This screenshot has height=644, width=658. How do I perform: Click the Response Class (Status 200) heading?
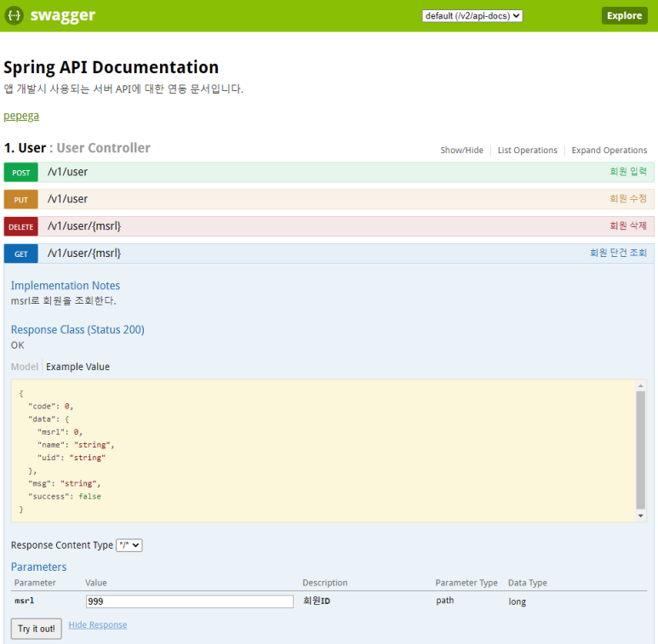click(77, 329)
